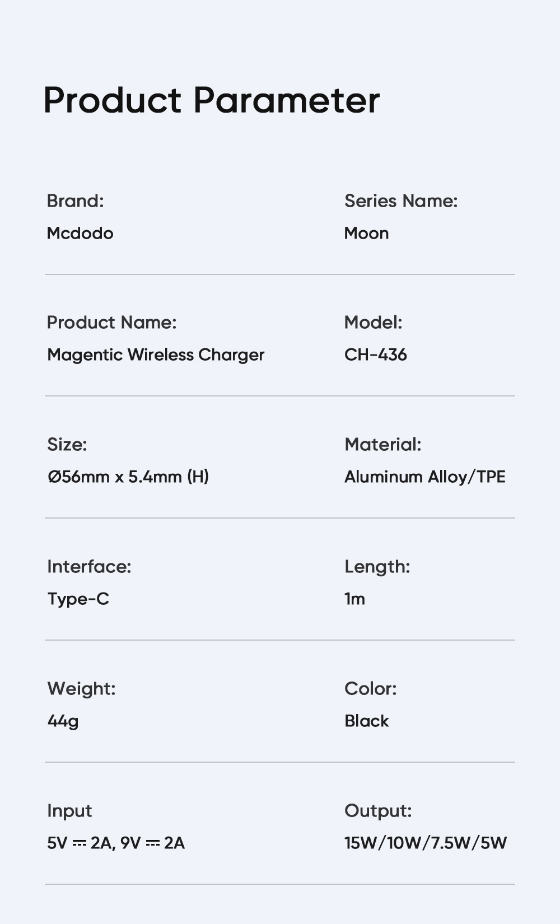Click the Product Name label
560x924 pixels.
111,322
